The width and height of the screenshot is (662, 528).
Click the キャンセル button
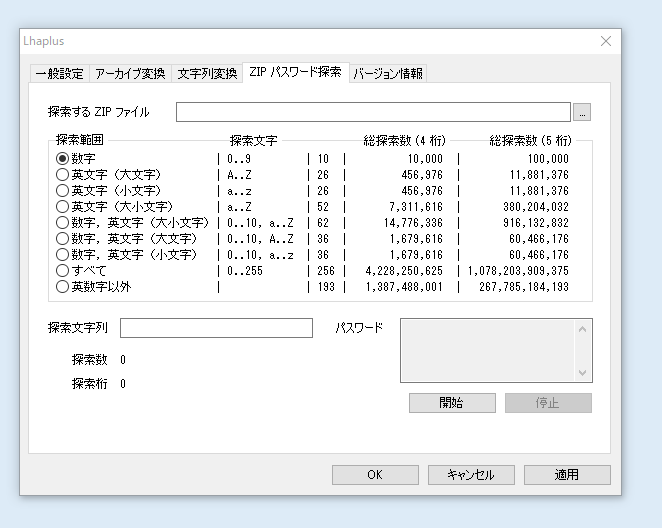471,475
